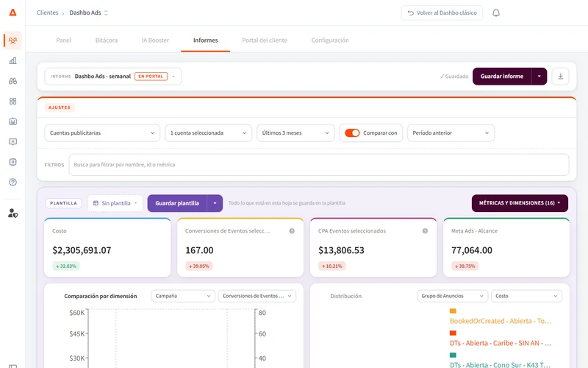The image size is (588, 368).
Task: Open the Sin plantilla template selector
Action: 115,203
